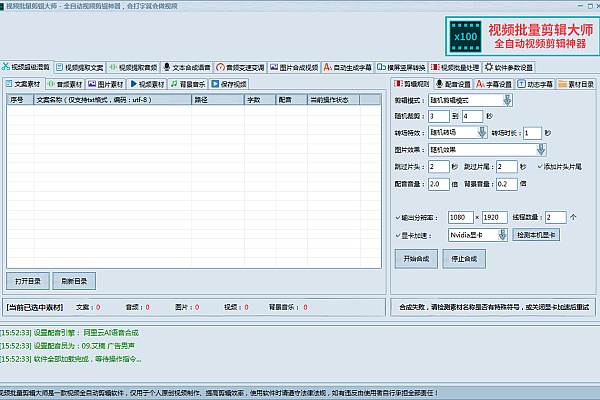Focus the 跳过片尾 seconds field
The height and width of the screenshot is (400, 600).
(x=507, y=167)
